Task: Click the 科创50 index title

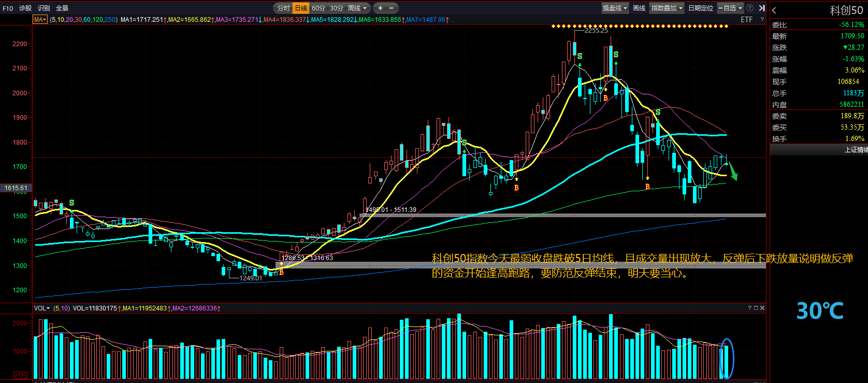Action: tap(847, 10)
